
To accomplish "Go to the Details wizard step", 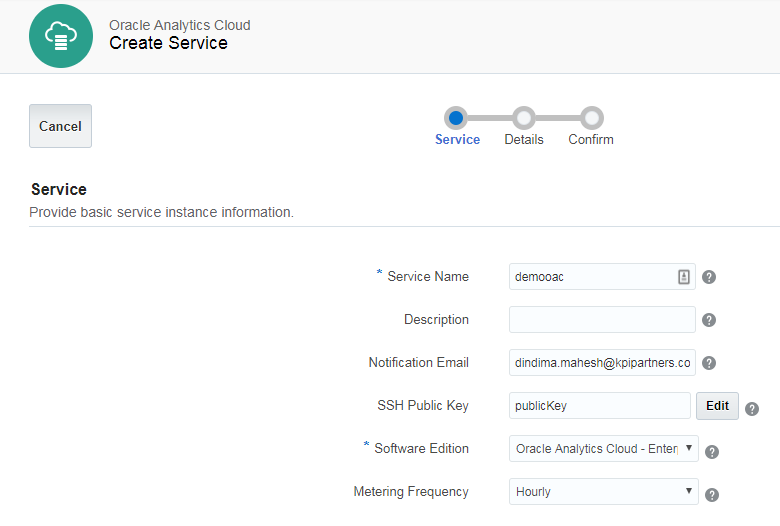I will coord(524,118).
